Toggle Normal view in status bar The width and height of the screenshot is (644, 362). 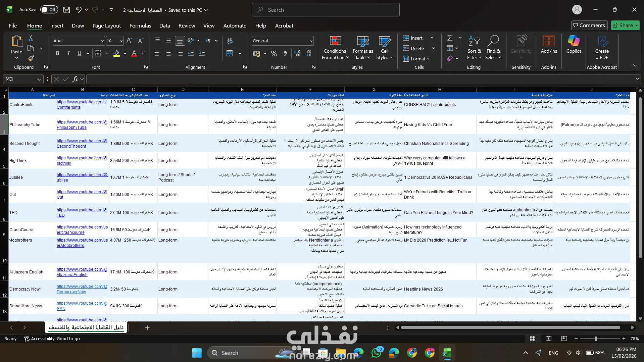pos(533,339)
